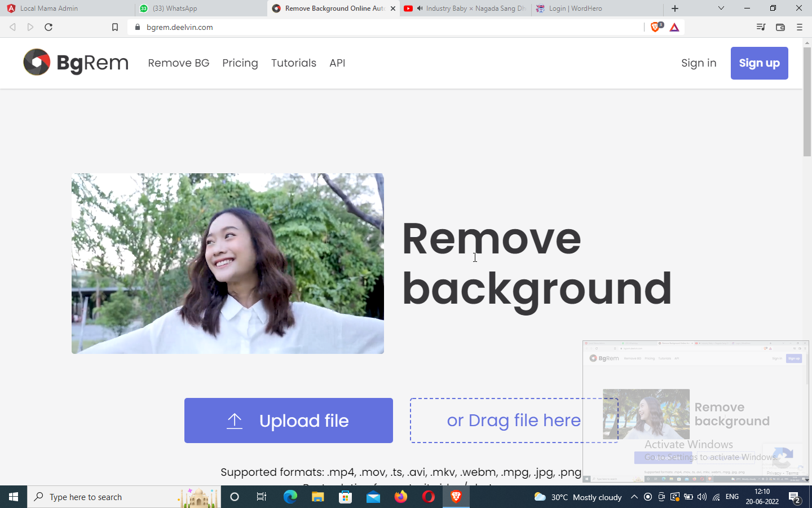
Task: Expand the tab search chevron
Action: coord(721,8)
